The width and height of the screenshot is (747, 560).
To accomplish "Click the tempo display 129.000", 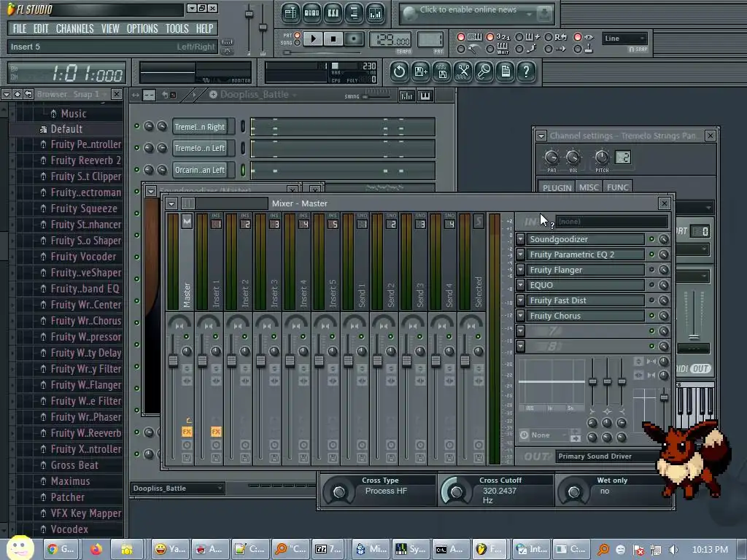I will tap(391, 39).
